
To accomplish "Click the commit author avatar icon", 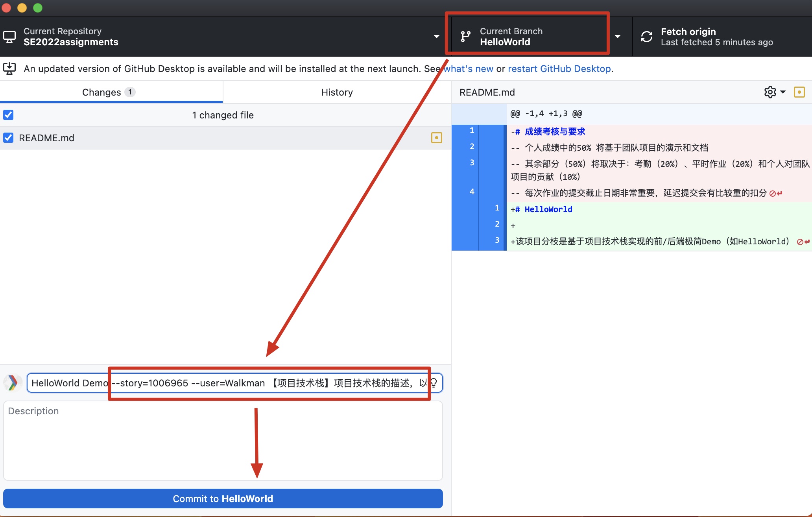I will click(x=13, y=383).
